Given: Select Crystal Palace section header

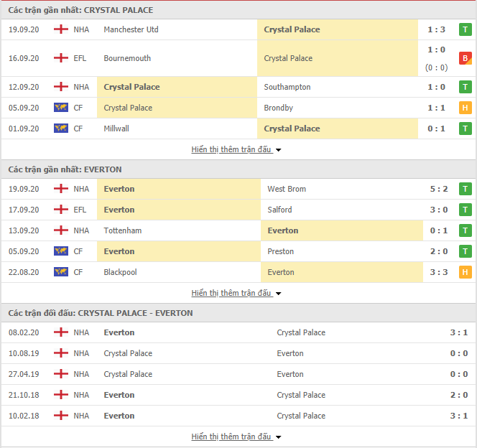Looking at the screenshot, I should (x=80, y=10).
